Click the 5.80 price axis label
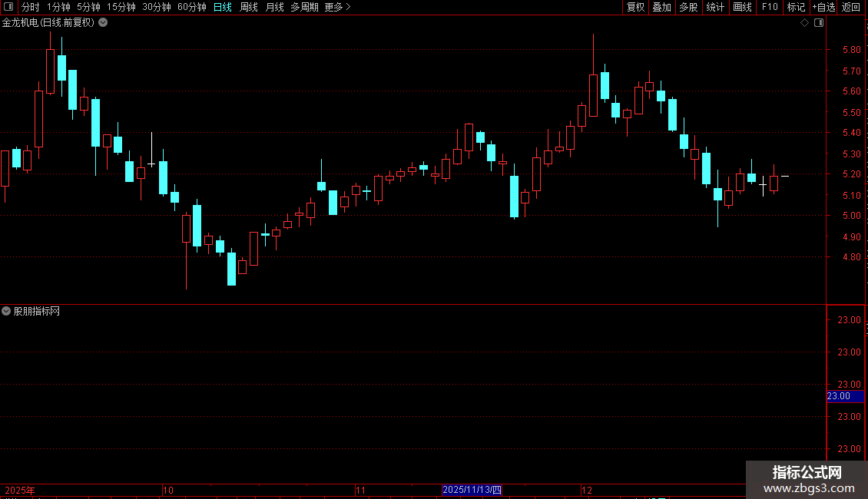 [851, 50]
